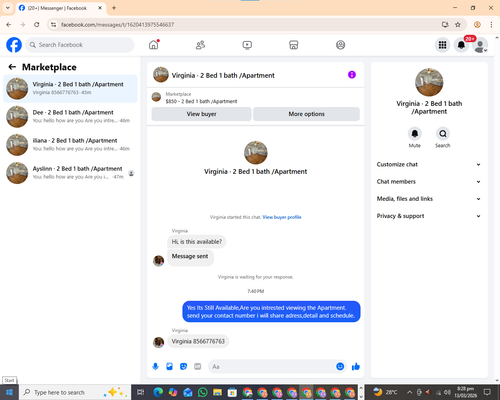
Task: Go to the Home feed icon
Action: pyautogui.click(x=154, y=45)
